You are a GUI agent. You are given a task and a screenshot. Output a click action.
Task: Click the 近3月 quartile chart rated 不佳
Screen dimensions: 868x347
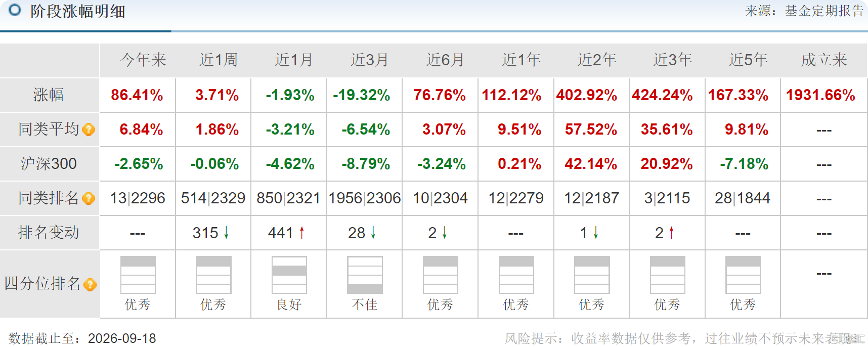(365, 275)
